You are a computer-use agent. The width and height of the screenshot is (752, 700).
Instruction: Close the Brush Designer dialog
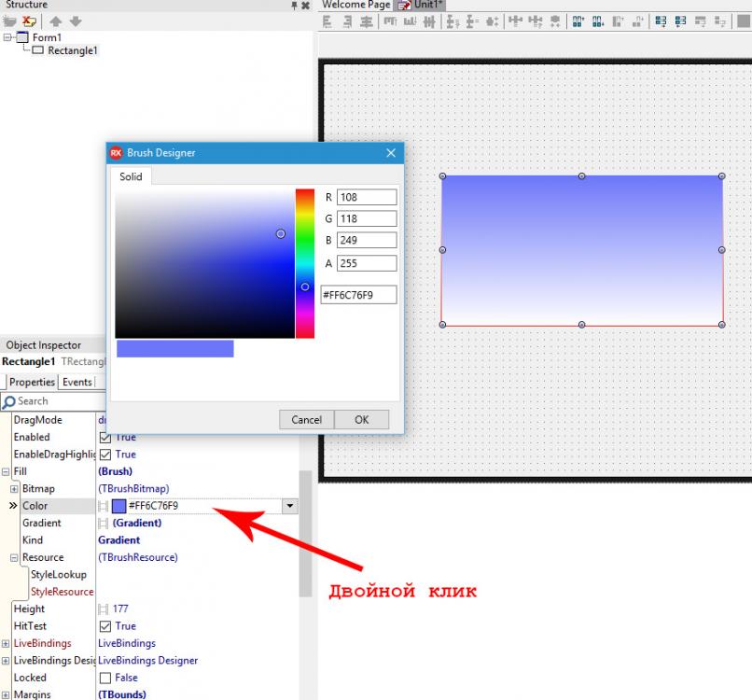pyautogui.click(x=391, y=152)
